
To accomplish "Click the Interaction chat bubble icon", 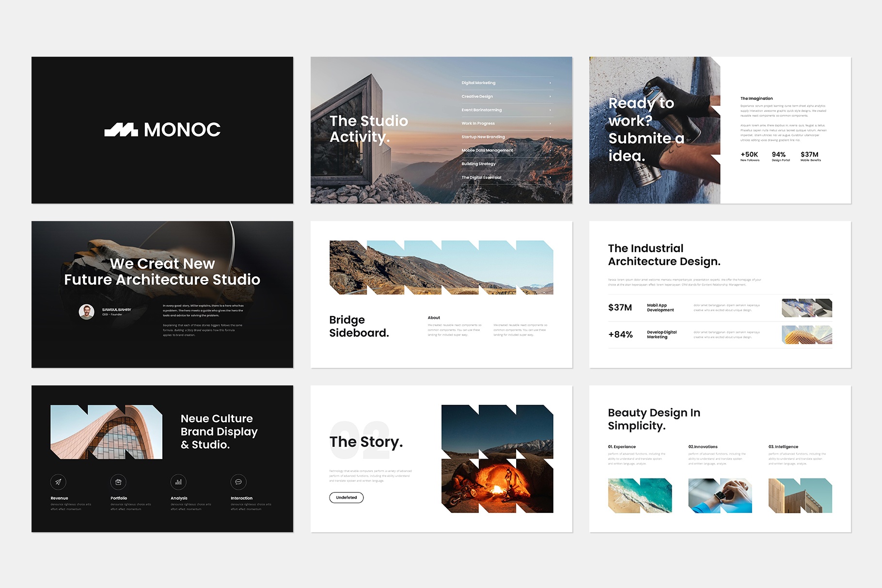I will point(239,482).
